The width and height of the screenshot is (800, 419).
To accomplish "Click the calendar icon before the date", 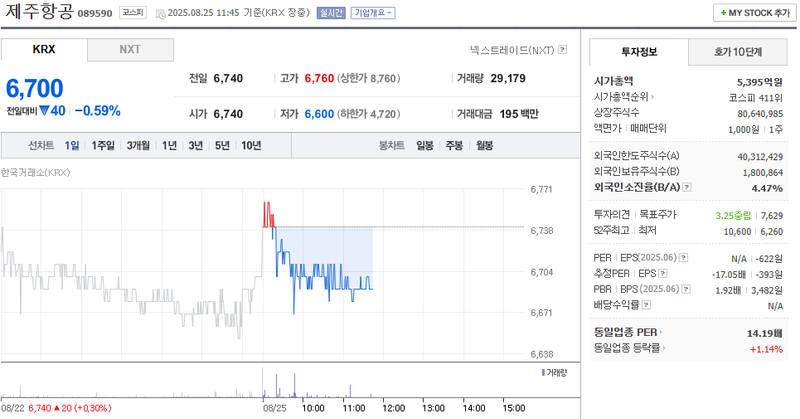I will point(160,13).
